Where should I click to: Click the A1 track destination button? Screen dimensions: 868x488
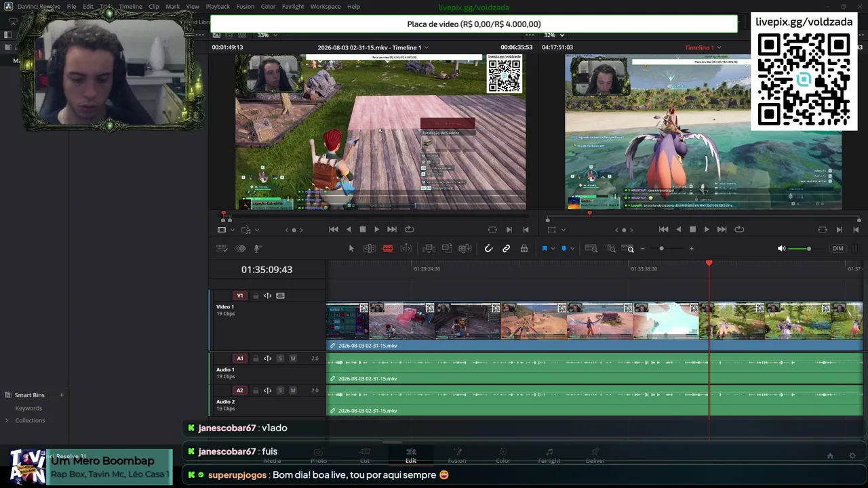click(x=239, y=359)
